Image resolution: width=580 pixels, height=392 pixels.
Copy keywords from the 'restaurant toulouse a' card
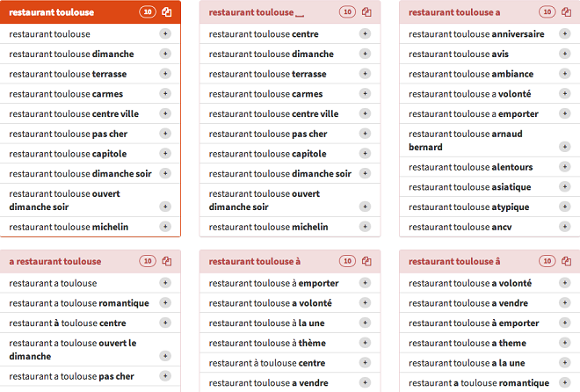(566, 12)
